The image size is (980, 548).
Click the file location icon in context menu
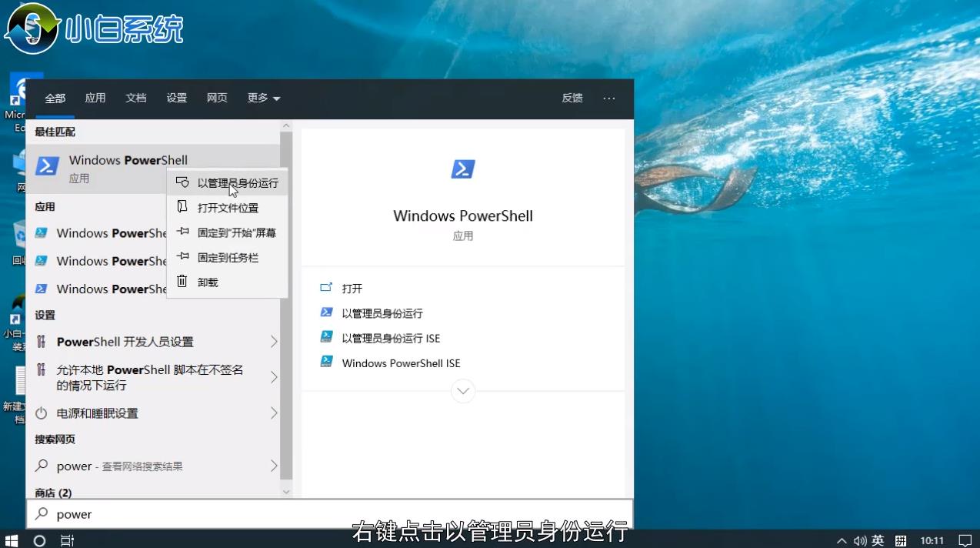point(182,207)
